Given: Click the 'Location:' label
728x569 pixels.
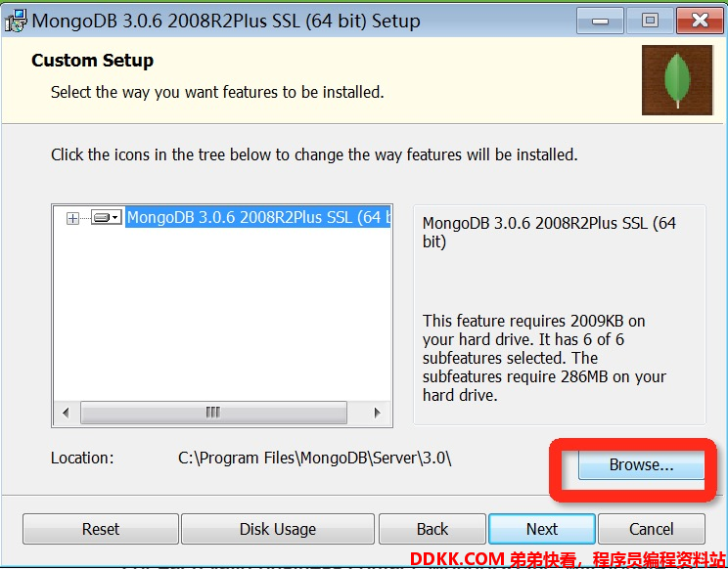Looking at the screenshot, I should pyautogui.click(x=82, y=459).
